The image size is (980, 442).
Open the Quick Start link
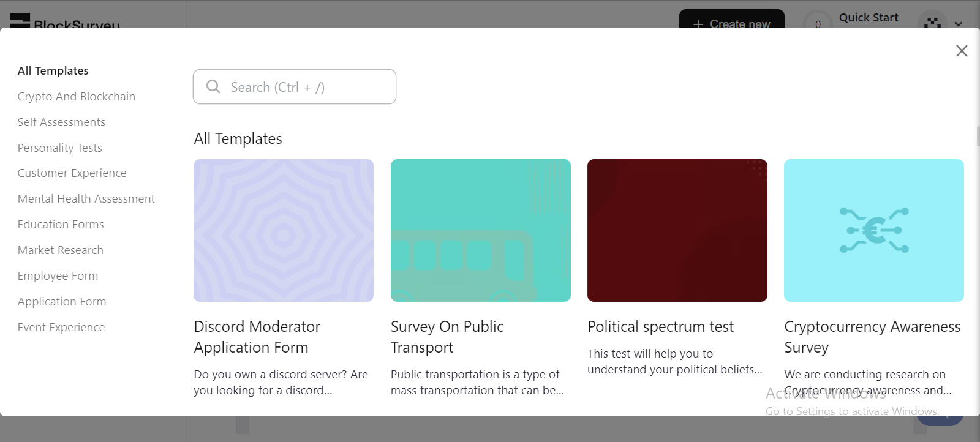(x=869, y=18)
